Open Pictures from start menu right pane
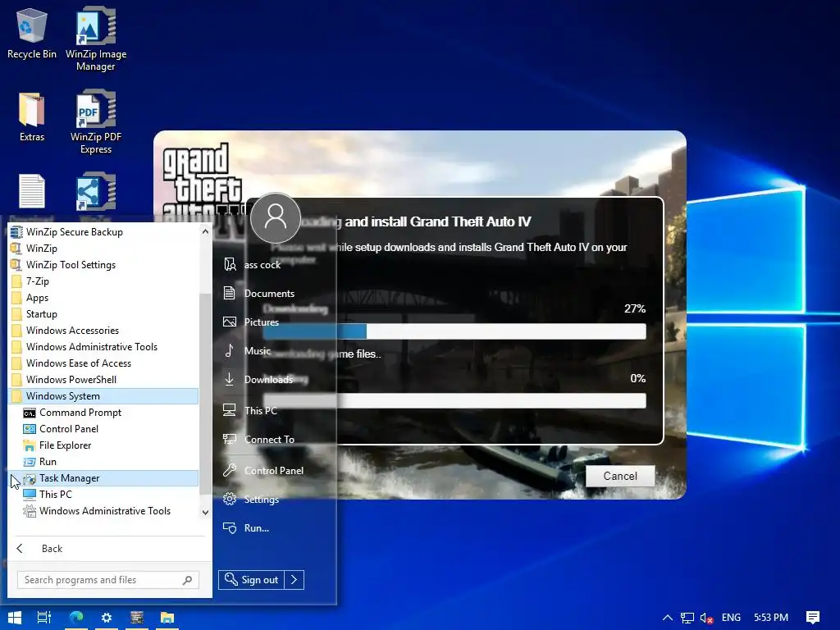 (251, 322)
